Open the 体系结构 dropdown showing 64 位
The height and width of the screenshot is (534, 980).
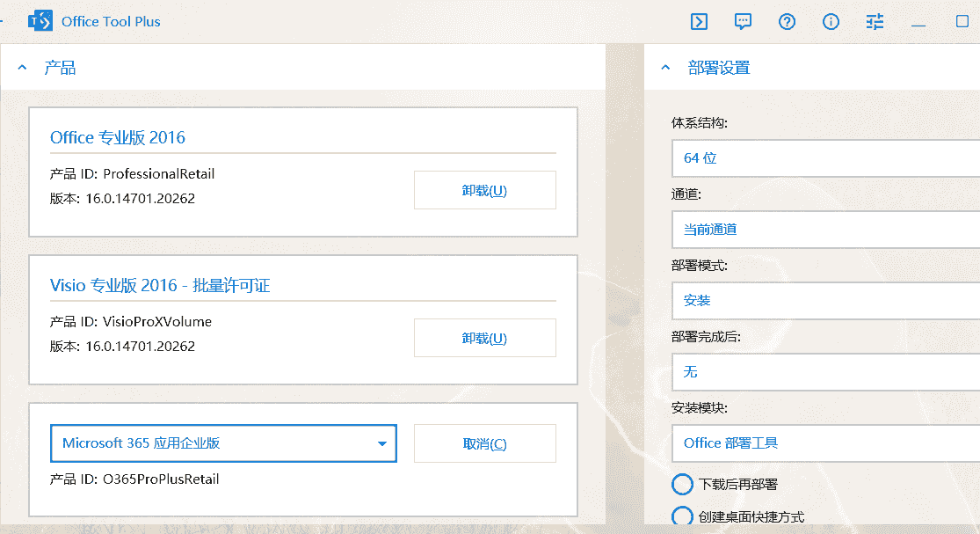[825, 158]
